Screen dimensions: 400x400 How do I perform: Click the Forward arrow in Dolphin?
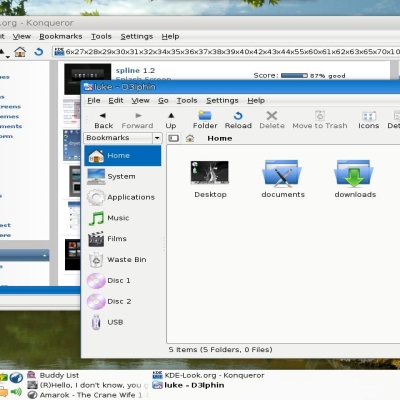coord(137,120)
